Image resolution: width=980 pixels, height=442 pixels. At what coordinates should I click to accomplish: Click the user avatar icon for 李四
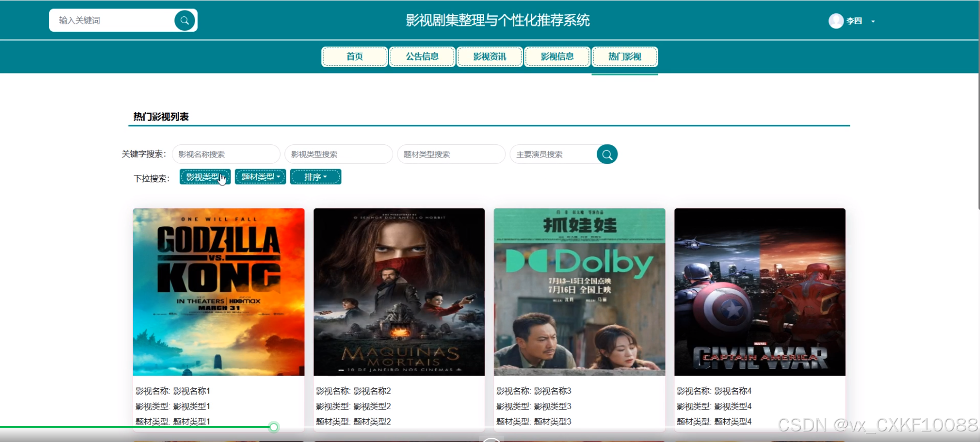point(836,21)
